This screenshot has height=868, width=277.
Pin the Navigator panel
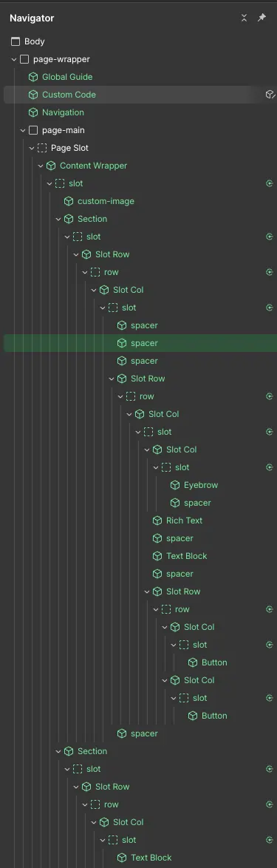pyautogui.click(x=261, y=18)
